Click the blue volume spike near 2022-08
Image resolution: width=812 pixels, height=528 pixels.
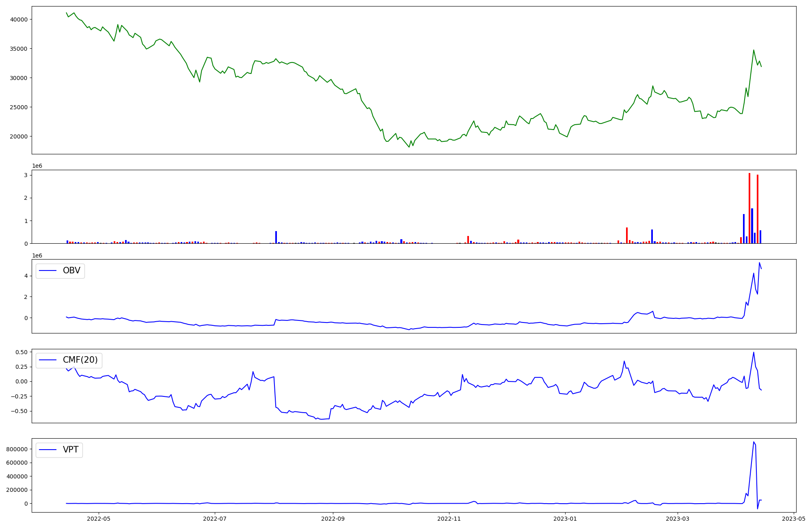[276, 237]
